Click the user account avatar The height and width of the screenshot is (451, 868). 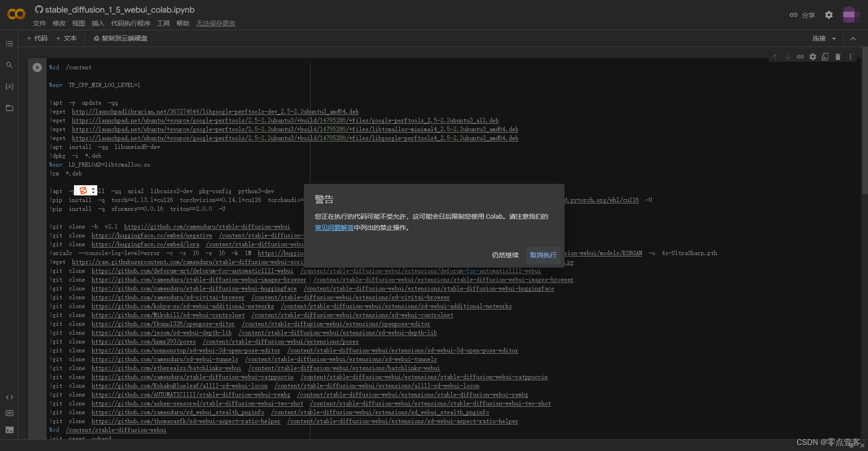tap(850, 15)
